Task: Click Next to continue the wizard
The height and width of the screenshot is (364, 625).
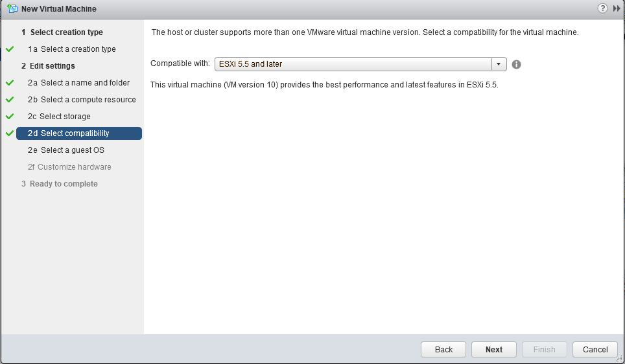Action: point(493,349)
